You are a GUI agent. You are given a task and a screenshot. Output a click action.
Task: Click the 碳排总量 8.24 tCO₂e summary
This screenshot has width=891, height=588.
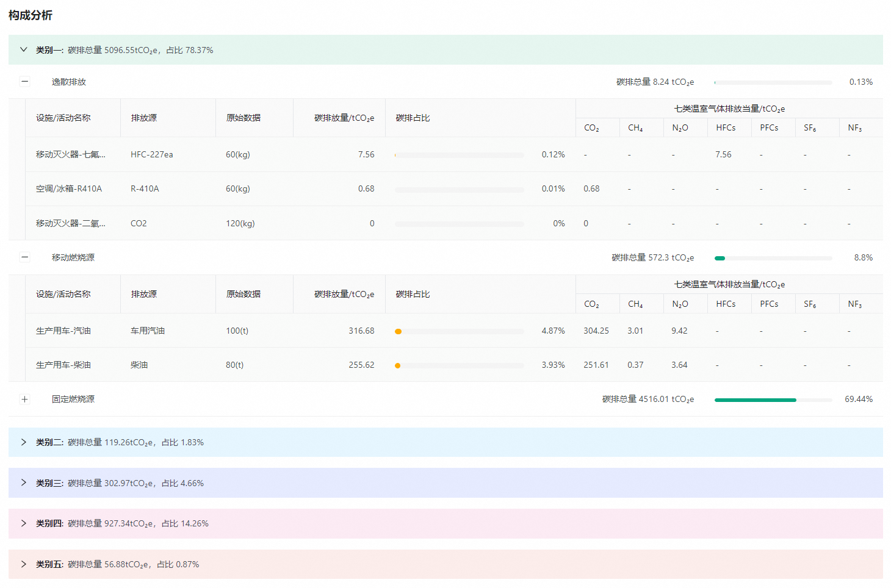[655, 82]
